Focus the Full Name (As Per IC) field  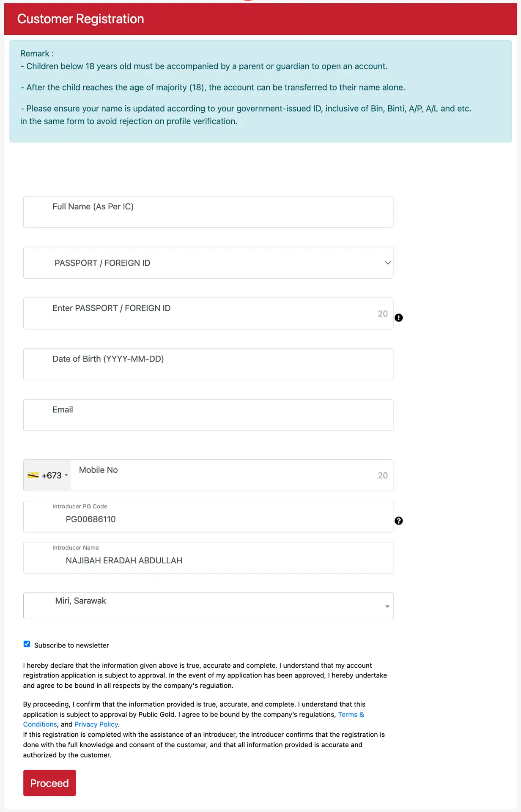point(208,212)
